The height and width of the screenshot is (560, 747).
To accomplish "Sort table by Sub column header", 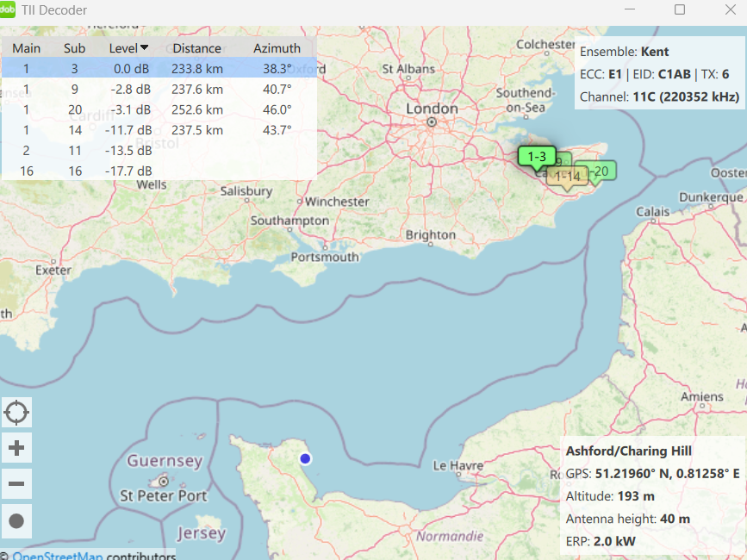I will [x=74, y=48].
